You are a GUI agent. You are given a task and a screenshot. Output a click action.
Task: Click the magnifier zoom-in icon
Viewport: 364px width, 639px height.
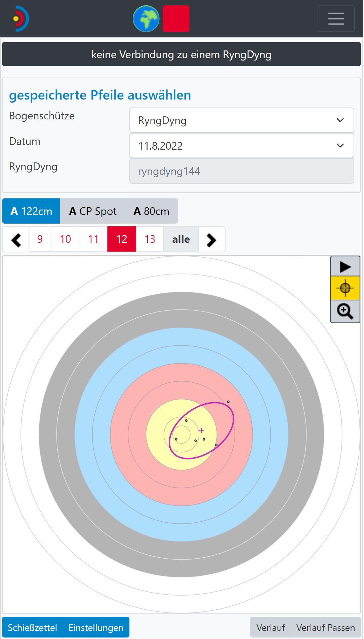pyautogui.click(x=345, y=311)
